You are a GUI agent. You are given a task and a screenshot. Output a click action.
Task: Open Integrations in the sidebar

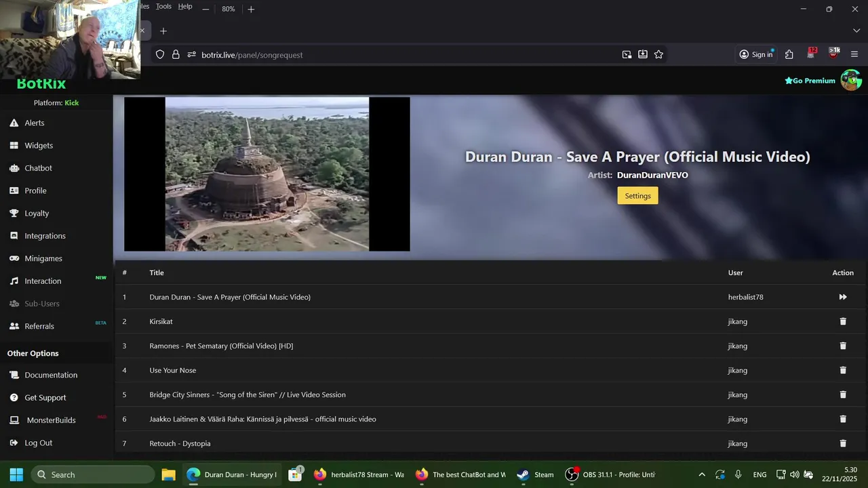click(x=45, y=236)
